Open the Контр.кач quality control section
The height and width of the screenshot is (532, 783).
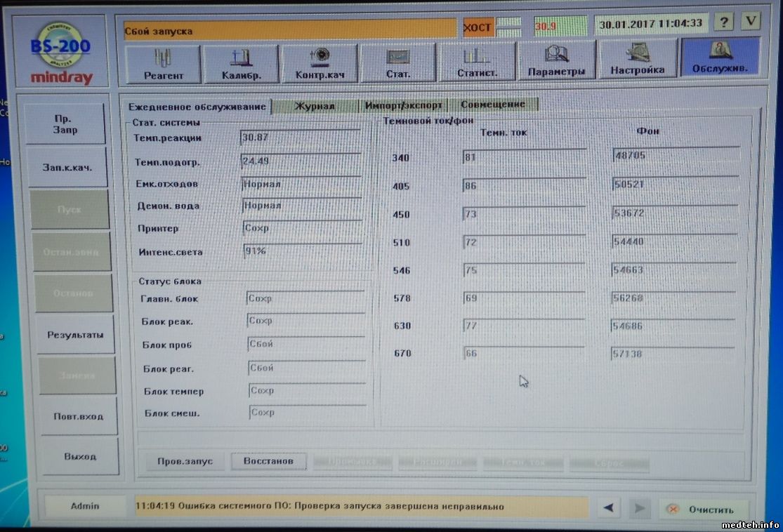point(320,64)
